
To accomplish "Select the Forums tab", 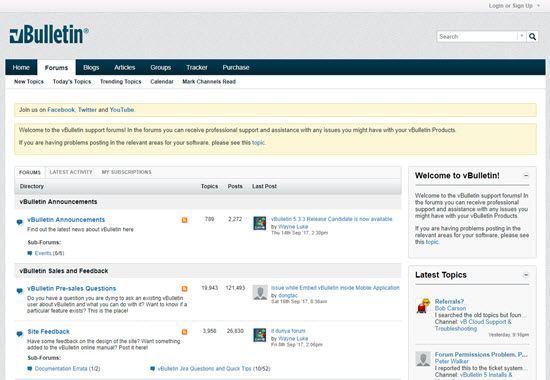I will 56,67.
